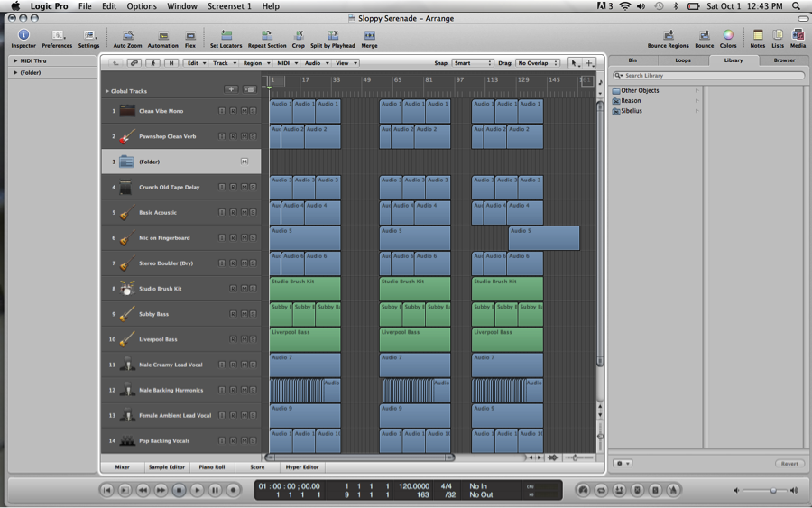Expand the Global Tracks disclosure triangle
Image resolution: width=812 pixels, height=508 pixels.
[x=107, y=91]
